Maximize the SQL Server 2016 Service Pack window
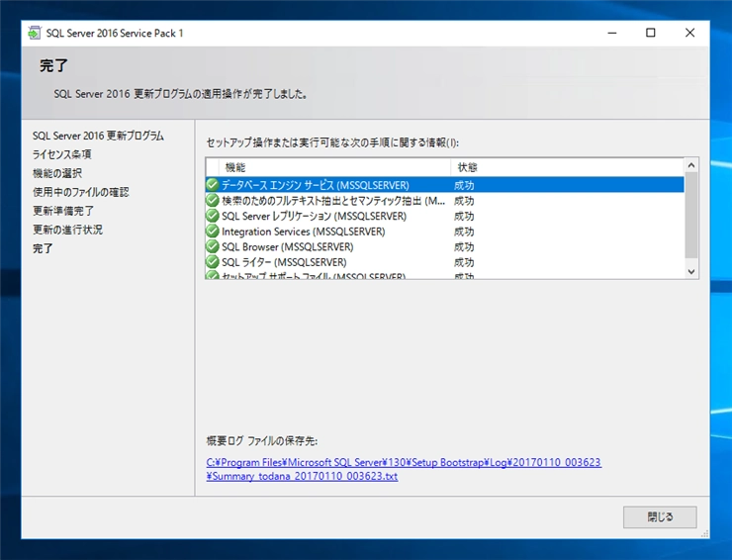The width and height of the screenshot is (732, 560). [x=650, y=33]
